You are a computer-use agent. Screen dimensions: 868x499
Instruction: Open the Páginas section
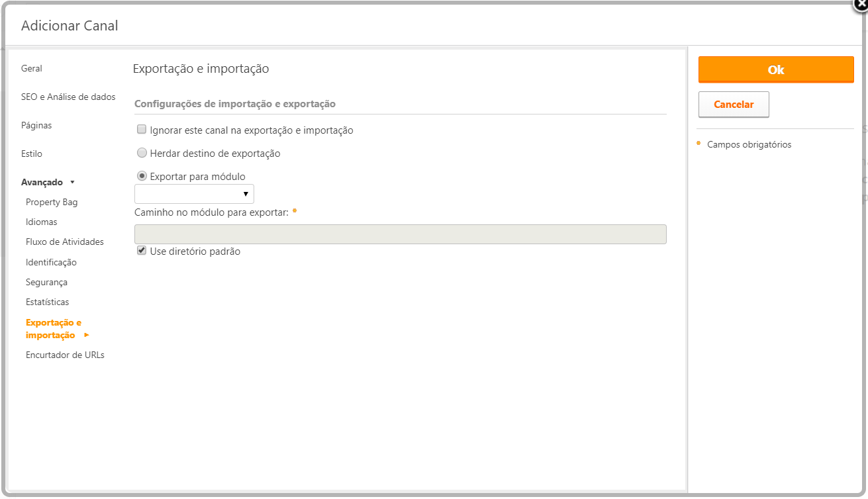36,125
